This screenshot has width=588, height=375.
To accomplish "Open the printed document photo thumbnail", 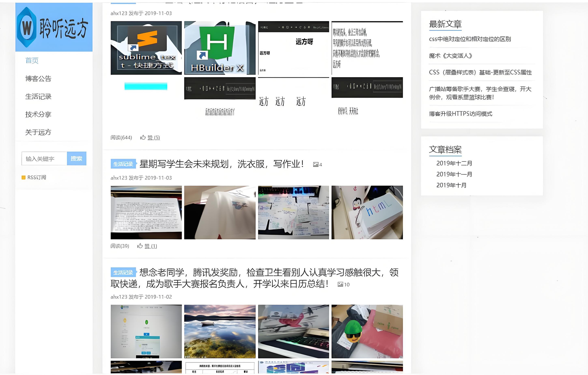I will click(x=146, y=212).
